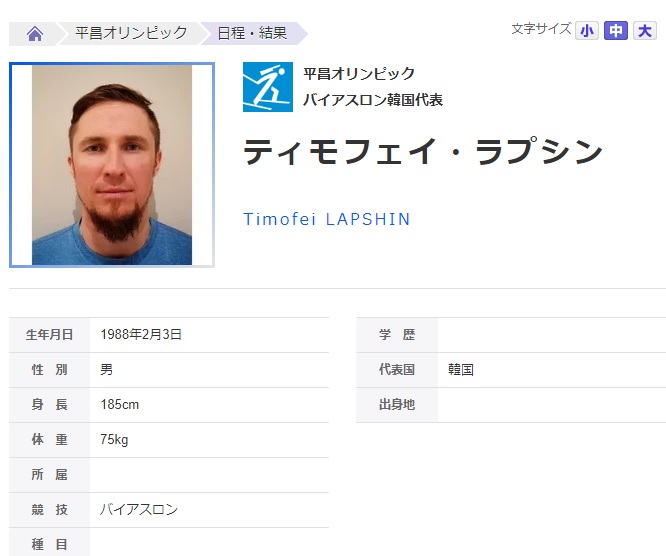Click the 体重 value 75kg

coord(114,439)
